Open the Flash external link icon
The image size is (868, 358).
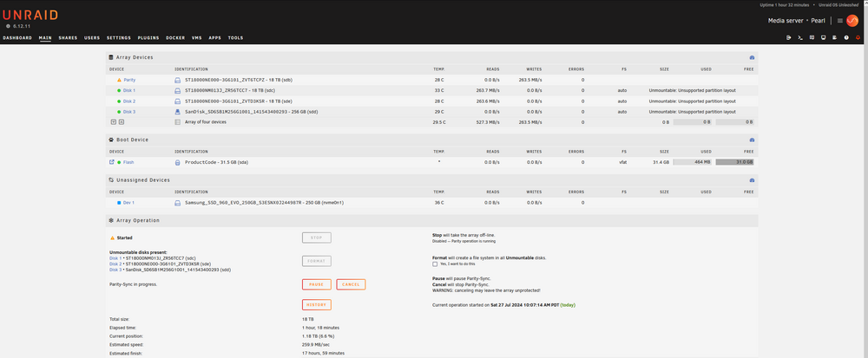(x=112, y=162)
